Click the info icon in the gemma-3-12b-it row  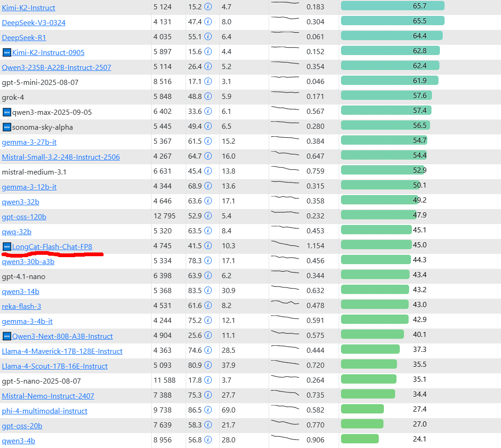(x=208, y=186)
